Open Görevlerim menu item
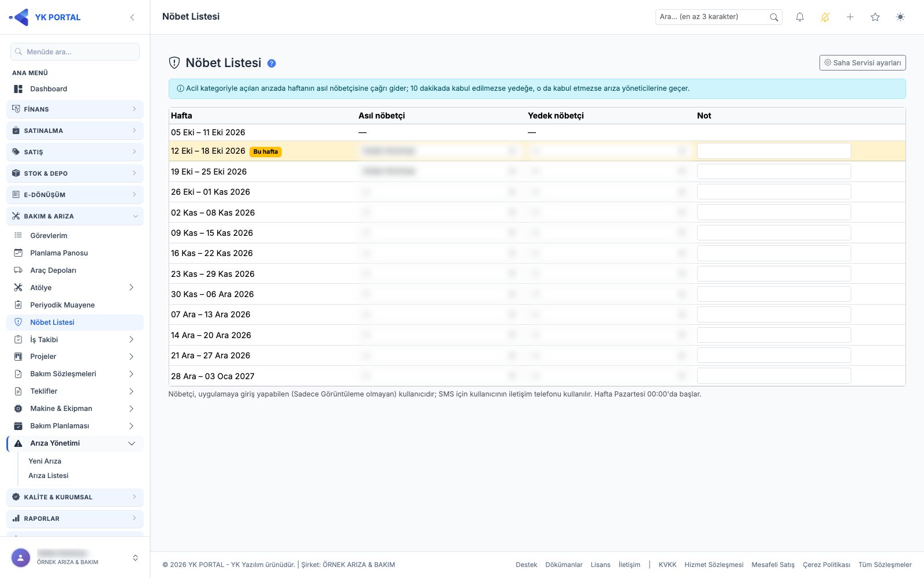This screenshot has width=924, height=578. [75, 236]
